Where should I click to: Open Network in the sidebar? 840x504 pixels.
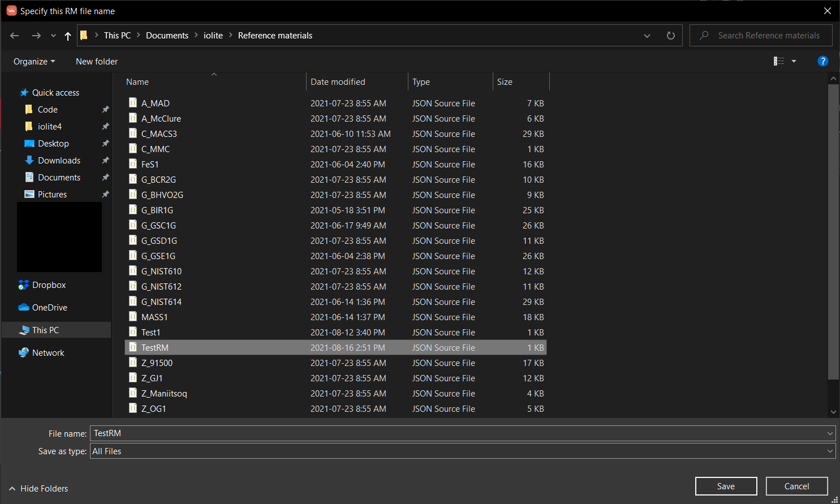pos(48,352)
